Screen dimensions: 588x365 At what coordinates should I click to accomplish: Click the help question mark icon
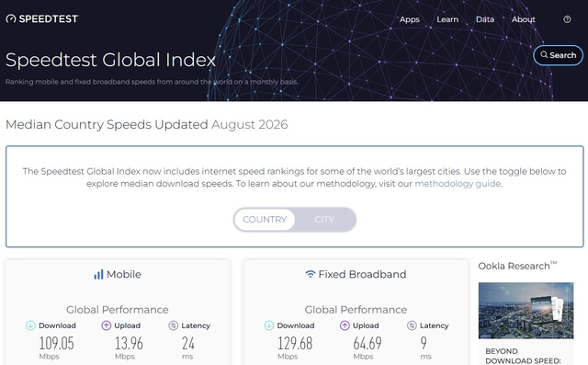point(567,19)
